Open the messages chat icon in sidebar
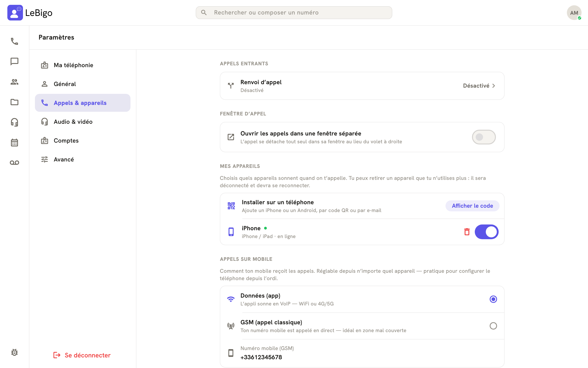Image resolution: width=588 pixels, height=368 pixels. [x=14, y=62]
